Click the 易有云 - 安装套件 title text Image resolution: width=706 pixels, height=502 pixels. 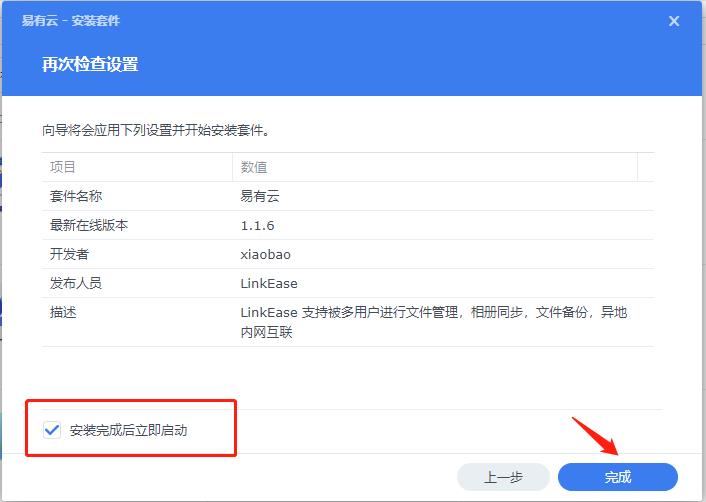(71, 21)
